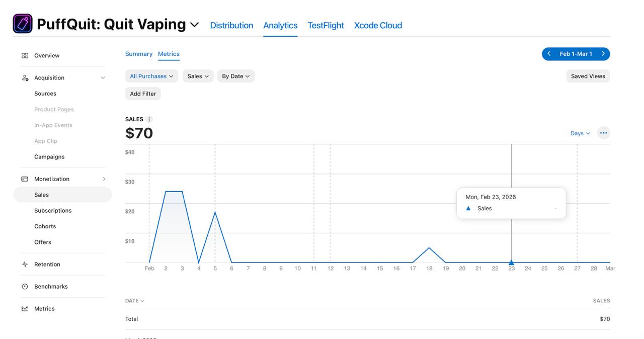Image resolution: width=644 pixels, height=339 pixels.
Task: Click the Total row label
Action: coord(131,319)
